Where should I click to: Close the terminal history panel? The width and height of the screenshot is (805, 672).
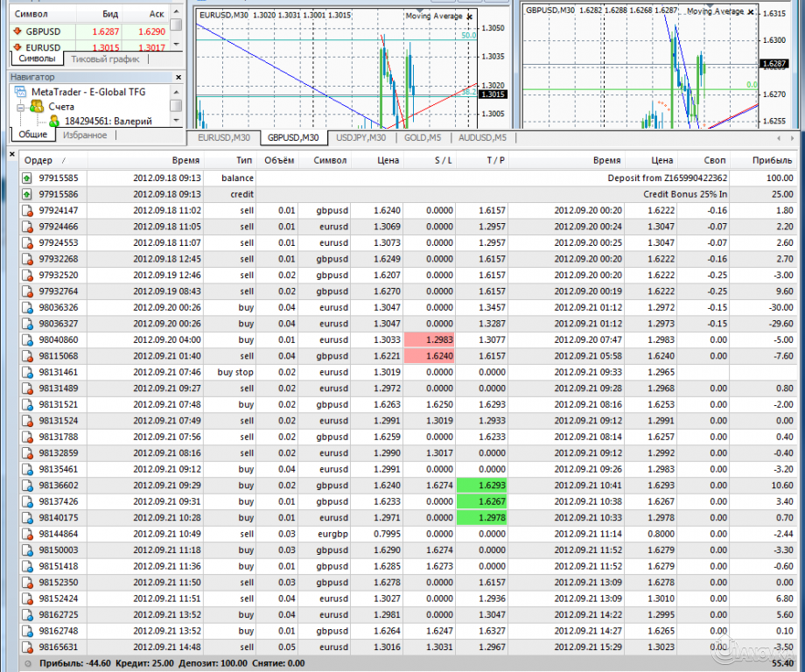[x=11, y=155]
